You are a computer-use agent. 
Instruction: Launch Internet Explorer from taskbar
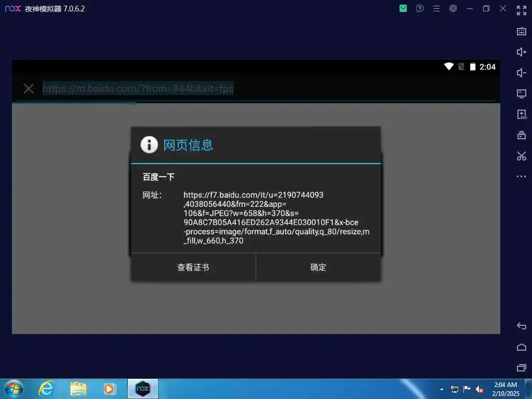tap(46, 389)
